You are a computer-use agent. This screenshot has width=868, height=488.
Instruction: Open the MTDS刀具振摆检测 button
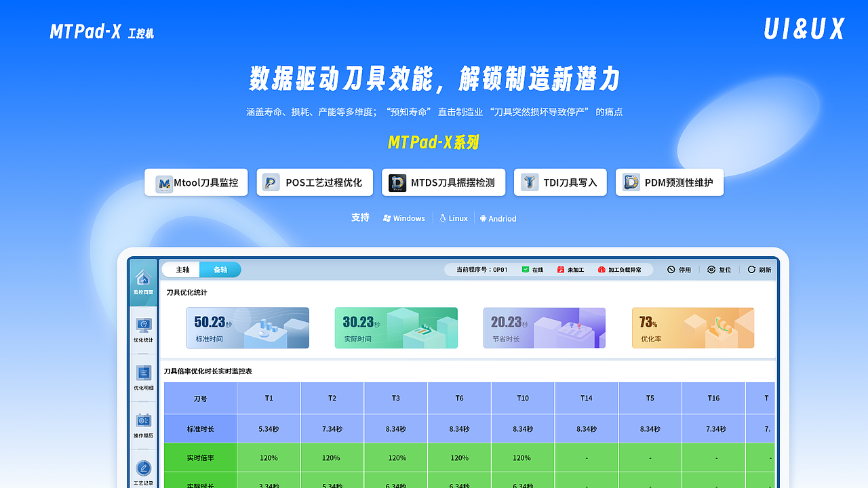pyautogui.click(x=443, y=182)
